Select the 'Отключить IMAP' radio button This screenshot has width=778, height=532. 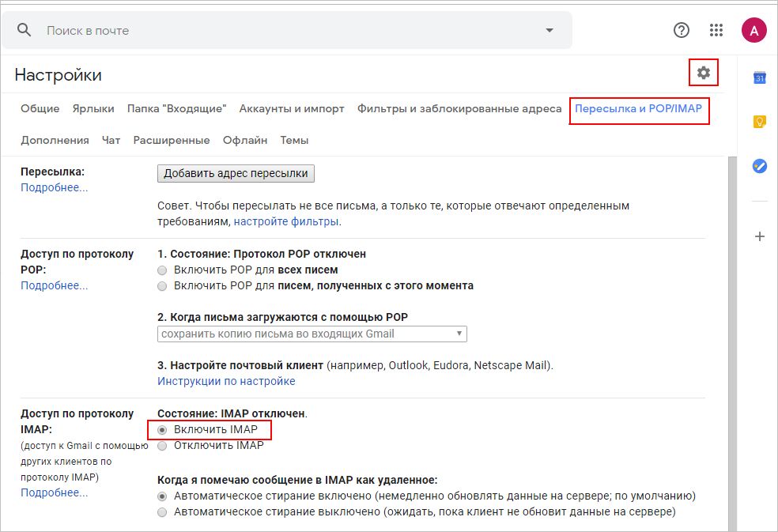tap(163, 445)
